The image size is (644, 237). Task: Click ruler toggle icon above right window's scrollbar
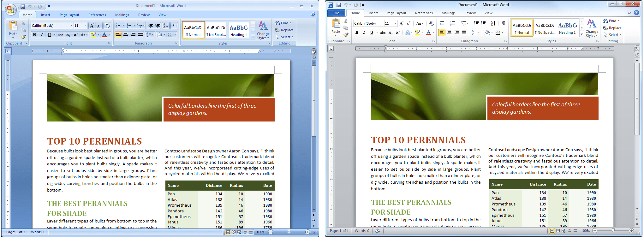[637, 49]
